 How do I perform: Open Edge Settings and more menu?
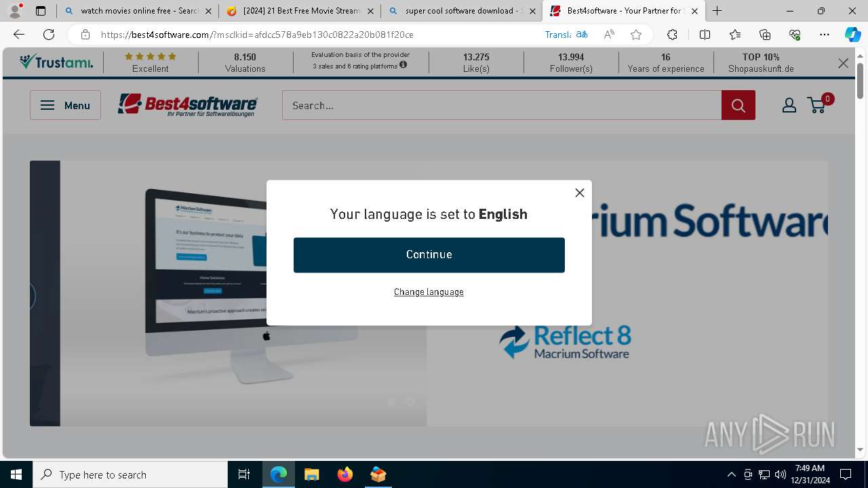pyautogui.click(x=825, y=35)
